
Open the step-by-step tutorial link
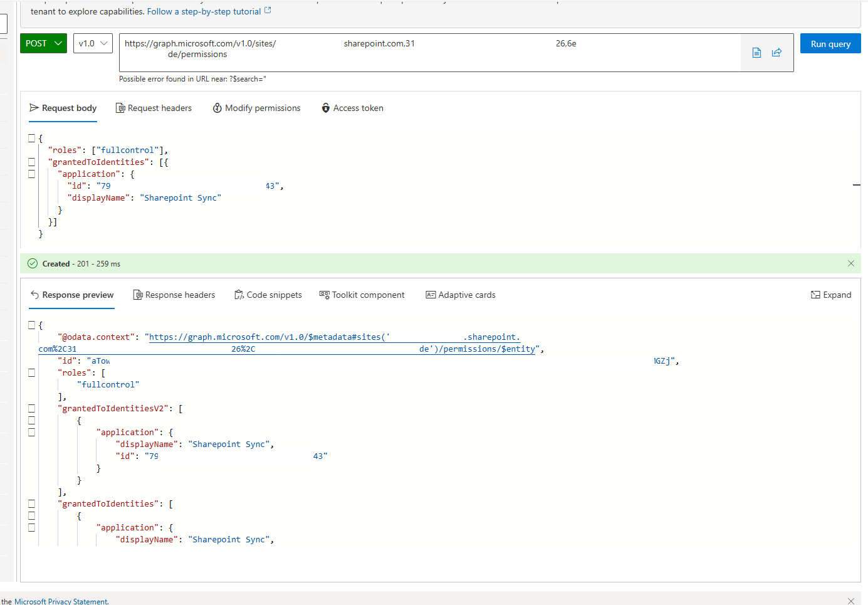(x=209, y=11)
